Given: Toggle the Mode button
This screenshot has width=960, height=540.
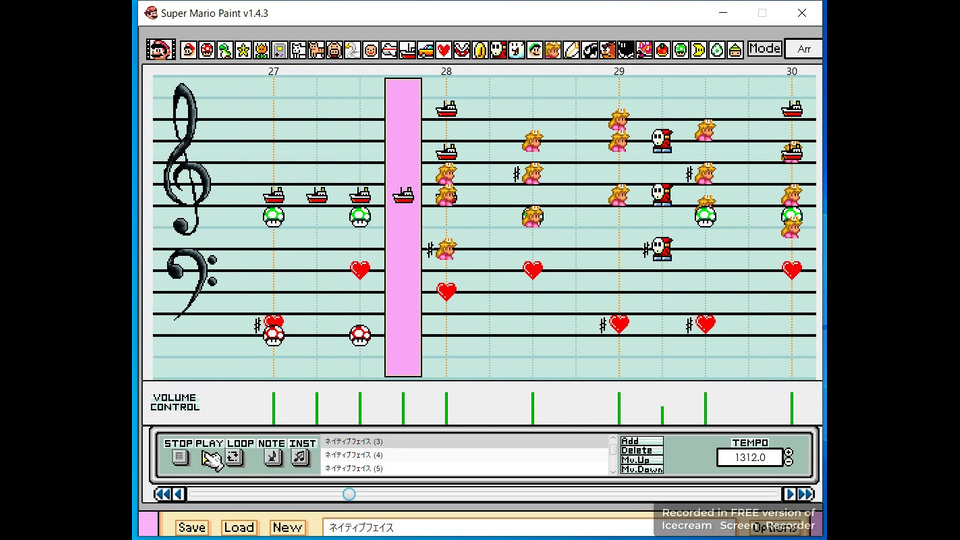Looking at the screenshot, I should [x=764, y=48].
